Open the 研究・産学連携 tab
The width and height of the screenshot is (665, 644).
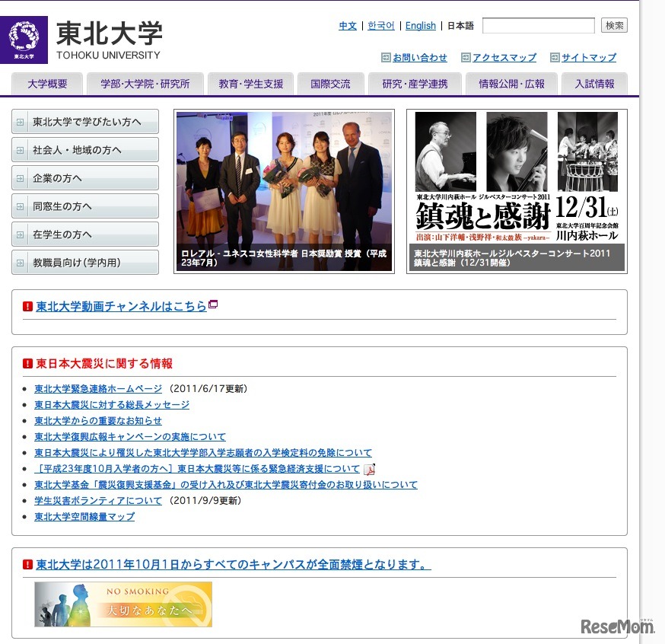coord(415,84)
